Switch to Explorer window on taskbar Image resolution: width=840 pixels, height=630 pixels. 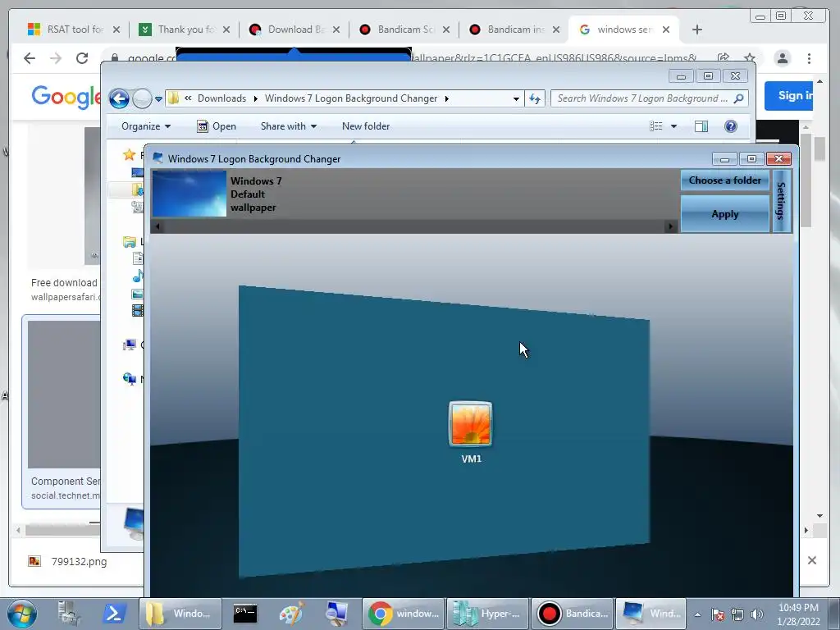click(x=180, y=614)
